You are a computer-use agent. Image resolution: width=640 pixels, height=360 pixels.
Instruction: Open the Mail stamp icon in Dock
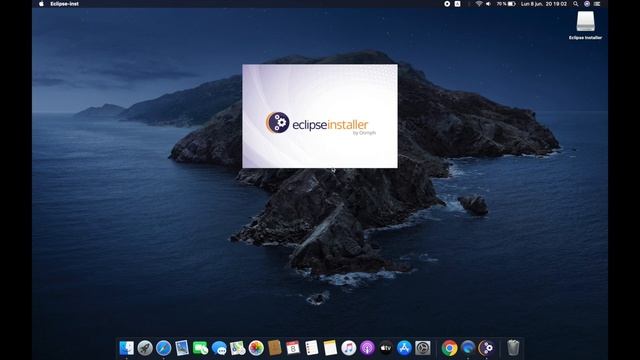[x=182, y=348]
